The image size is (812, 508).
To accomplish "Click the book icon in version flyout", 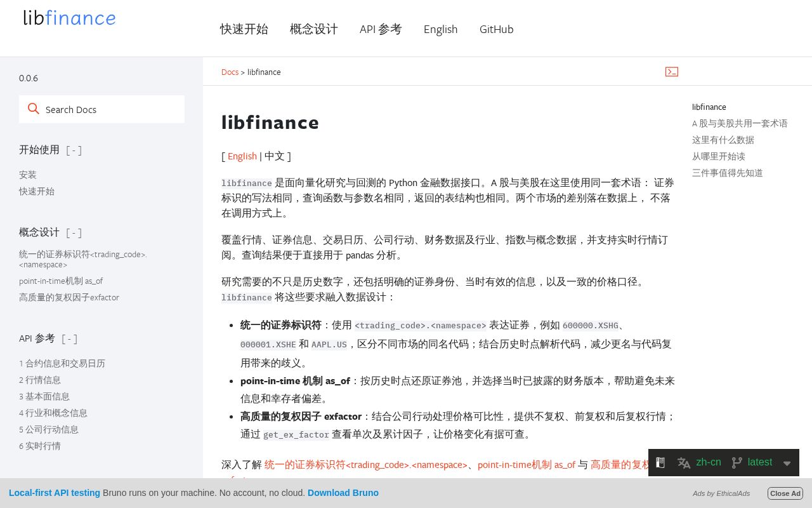I will (660, 463).
